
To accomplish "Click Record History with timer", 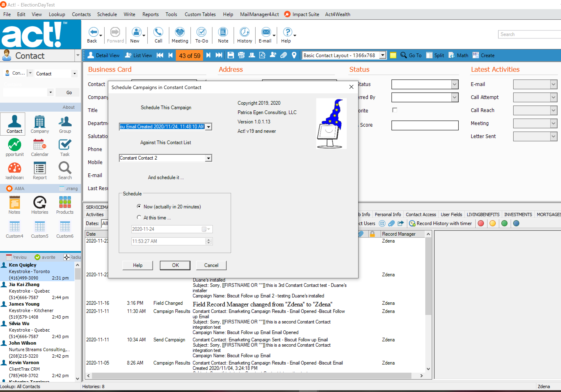I will 440,223.
